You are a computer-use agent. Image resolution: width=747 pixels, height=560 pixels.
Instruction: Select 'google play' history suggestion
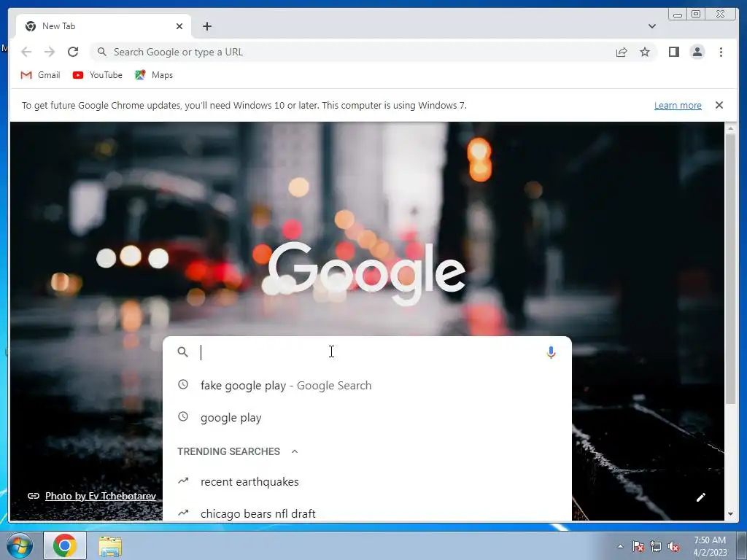367,418
